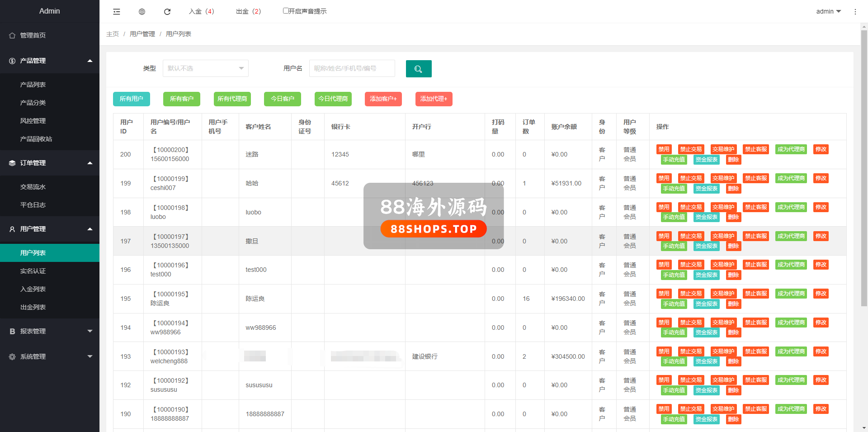Toggle the sidebar collapse hamburger icon
The image size is (868, 432).
(x=117, y=12)
